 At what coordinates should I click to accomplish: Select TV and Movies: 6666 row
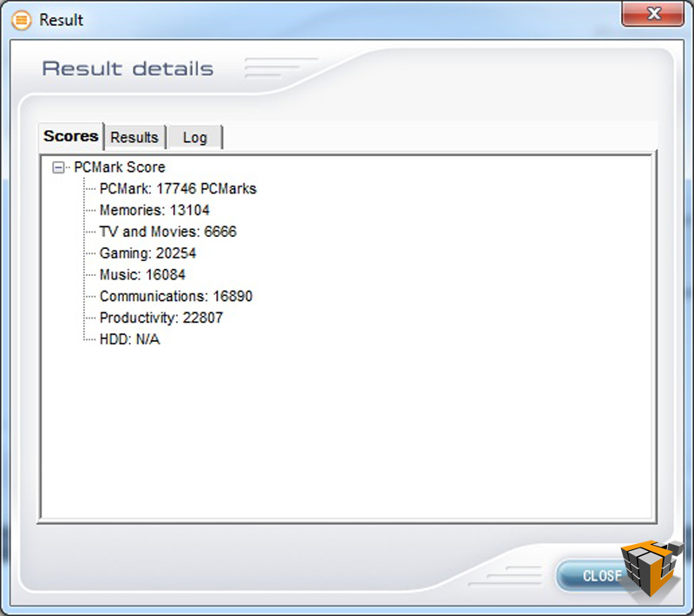[x=168, y=232]
